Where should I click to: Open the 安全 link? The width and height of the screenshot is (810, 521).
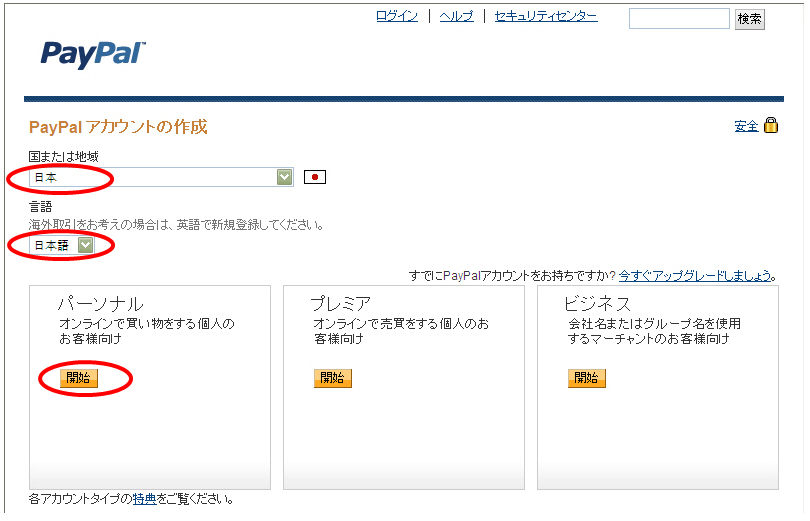pos(746,126)
